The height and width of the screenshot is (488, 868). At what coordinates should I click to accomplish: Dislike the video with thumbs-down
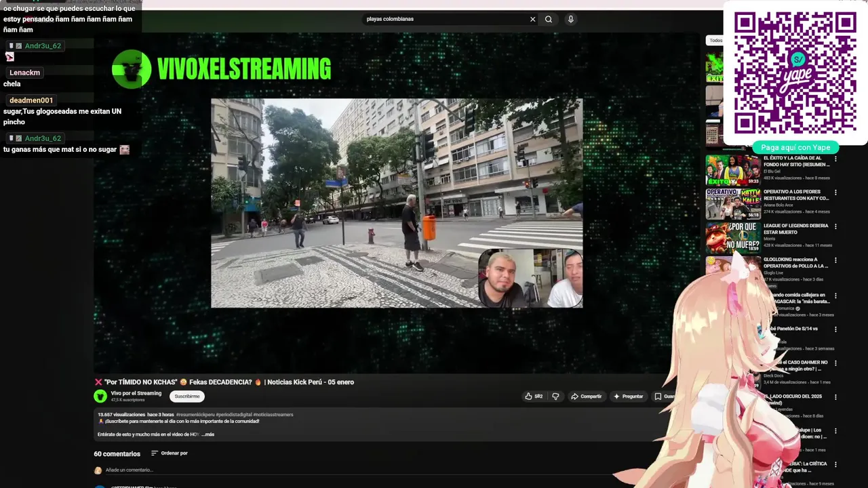[x=555, y=396]
